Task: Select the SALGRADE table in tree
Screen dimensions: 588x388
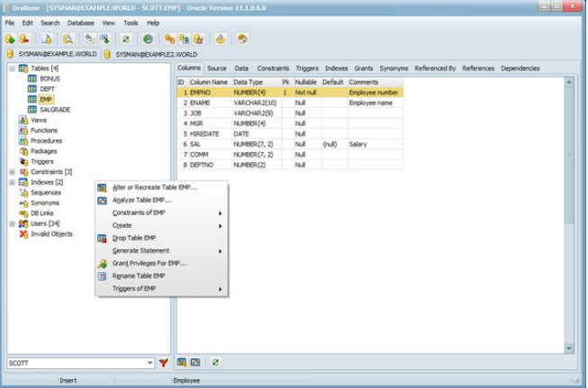Action: point(55,110)
